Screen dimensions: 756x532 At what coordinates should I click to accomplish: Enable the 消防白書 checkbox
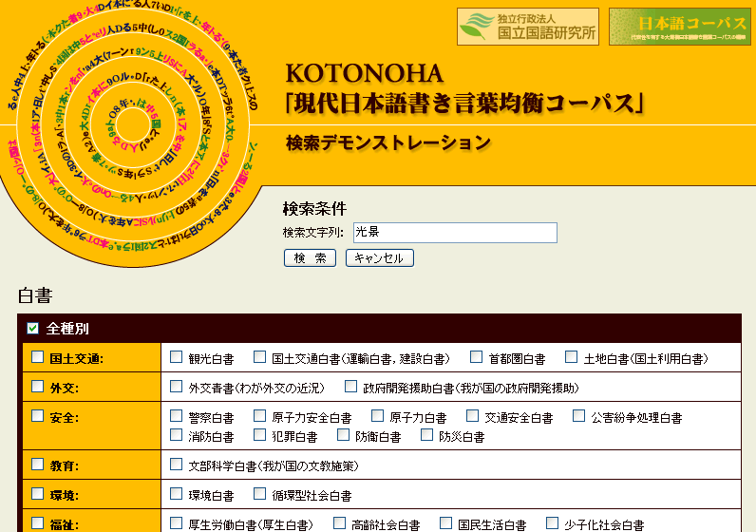(177, 435)
